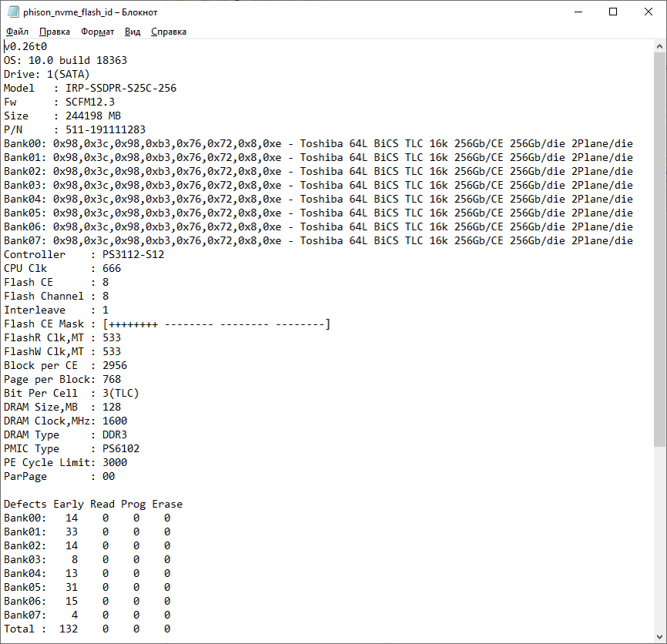Click Page per Block value 768
The image size is (667, 644).
point(112,380)
